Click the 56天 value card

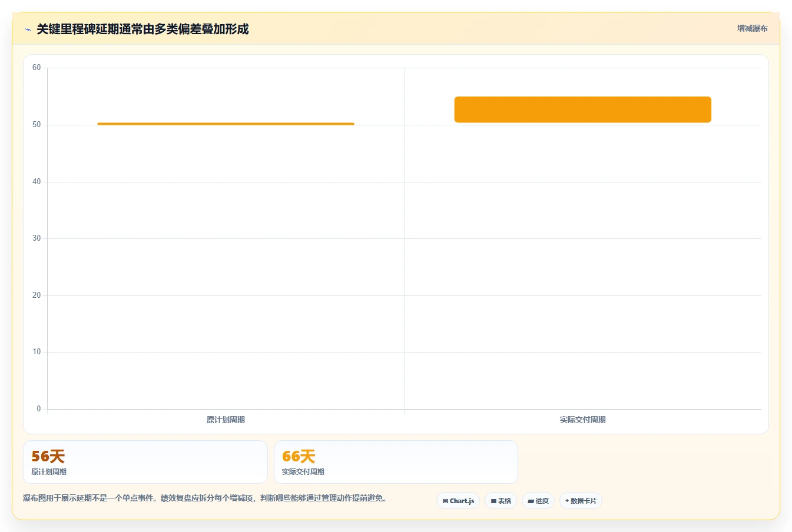click(x=145, y=462)
